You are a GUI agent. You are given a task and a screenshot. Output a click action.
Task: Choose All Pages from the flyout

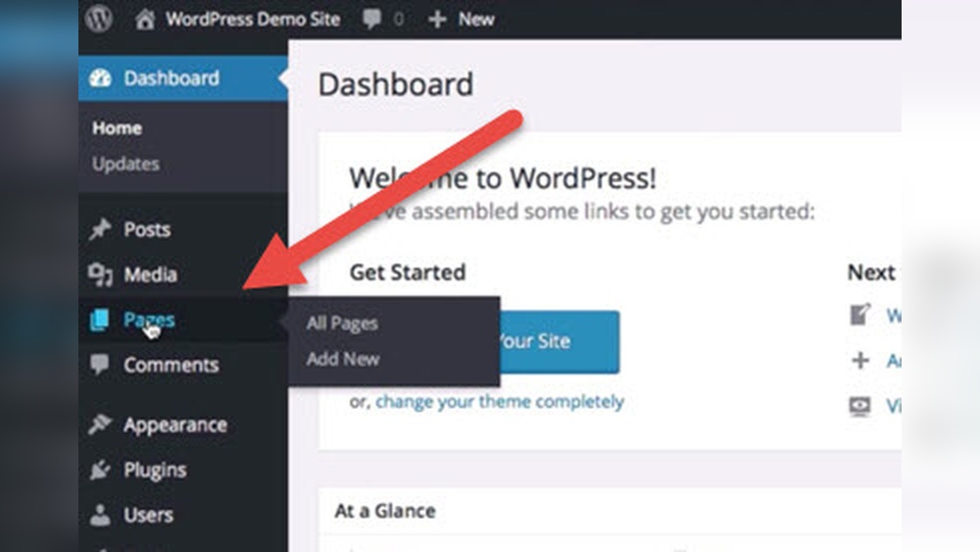point(342,324)
